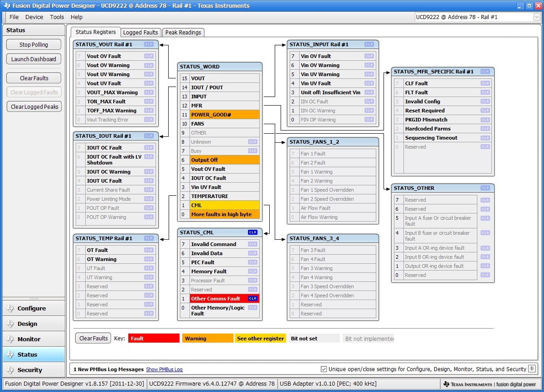Screen dimensions: 544x392
Task: Click Clear Faults button beside the Key legend
Action: click(93, 339)
